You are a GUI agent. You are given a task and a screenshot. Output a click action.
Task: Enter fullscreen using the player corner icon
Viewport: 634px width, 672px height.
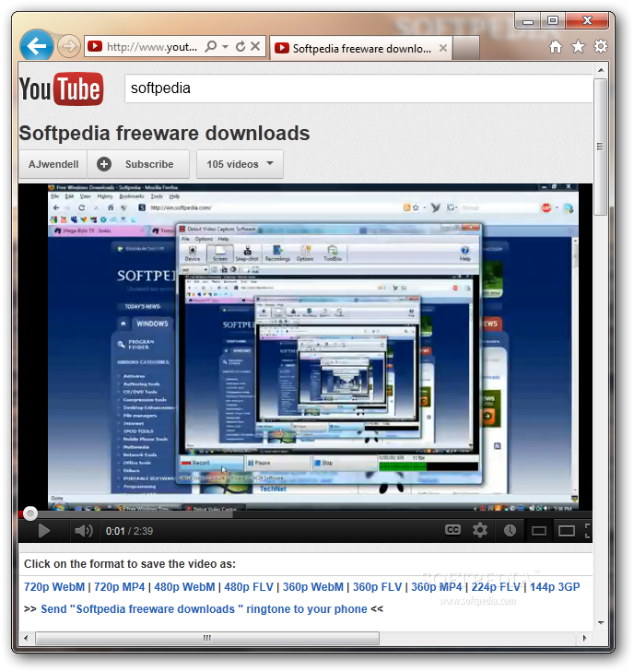tap(588, 531)
